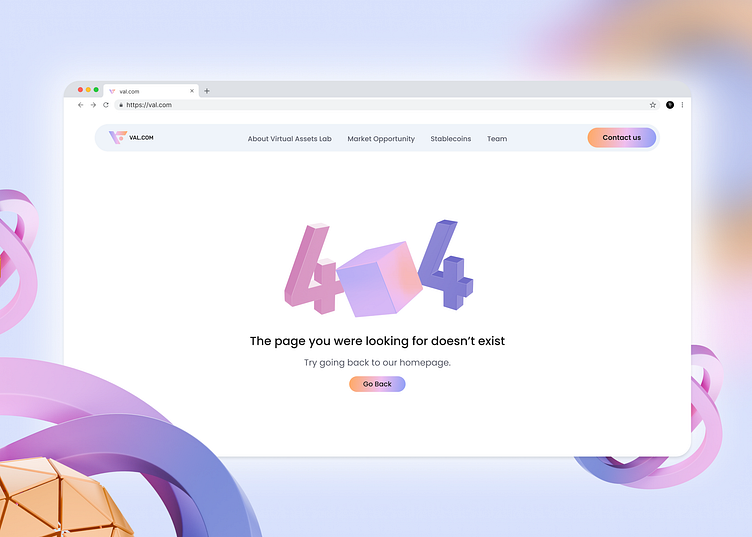Close the val.com tab

pos(192,91)
